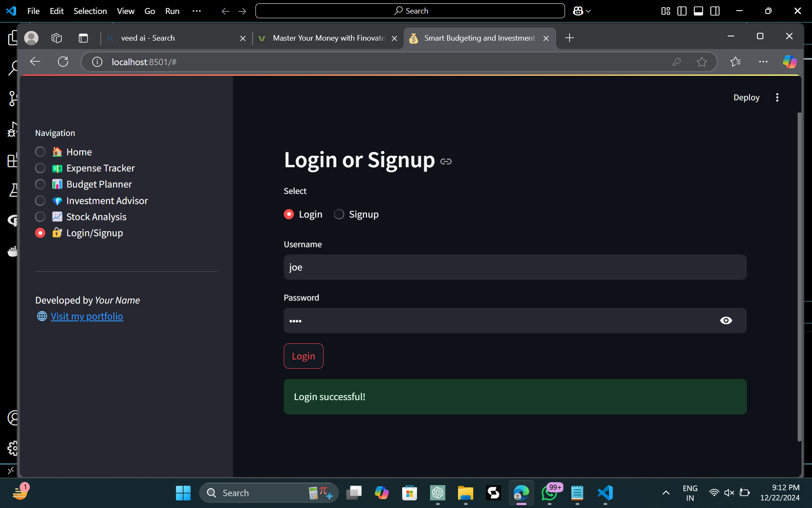Image resolution: width=812 pixels, height=508 pixels.
Task: Click the Username input field
Action: point(515,267)
